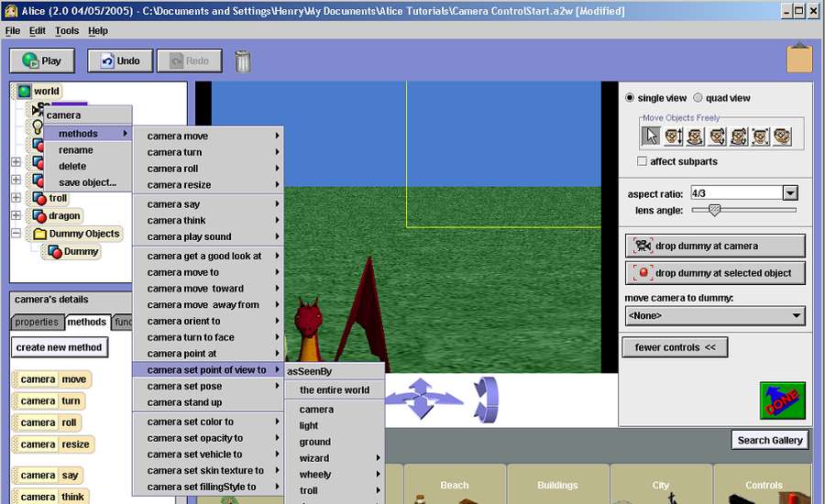Choose single view option
The image size is (825, 504).
[655, 98]
